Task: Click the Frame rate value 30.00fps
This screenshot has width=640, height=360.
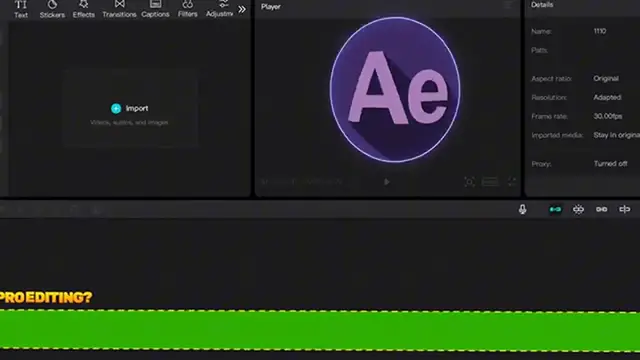Action: 608,116
